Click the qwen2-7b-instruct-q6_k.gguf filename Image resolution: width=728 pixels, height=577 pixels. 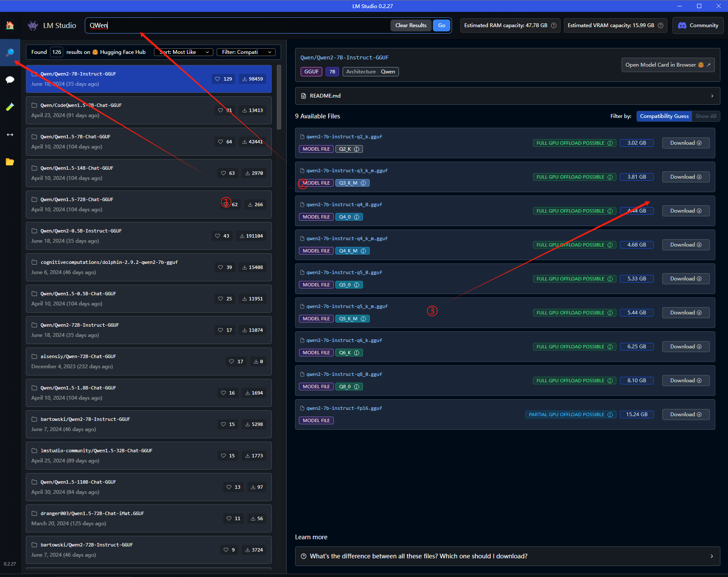click(344, 340)
